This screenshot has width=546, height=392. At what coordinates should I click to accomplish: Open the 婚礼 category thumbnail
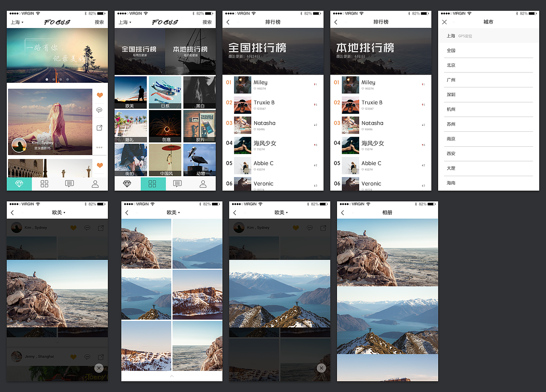pyautogui.click(x=131, y=126)
